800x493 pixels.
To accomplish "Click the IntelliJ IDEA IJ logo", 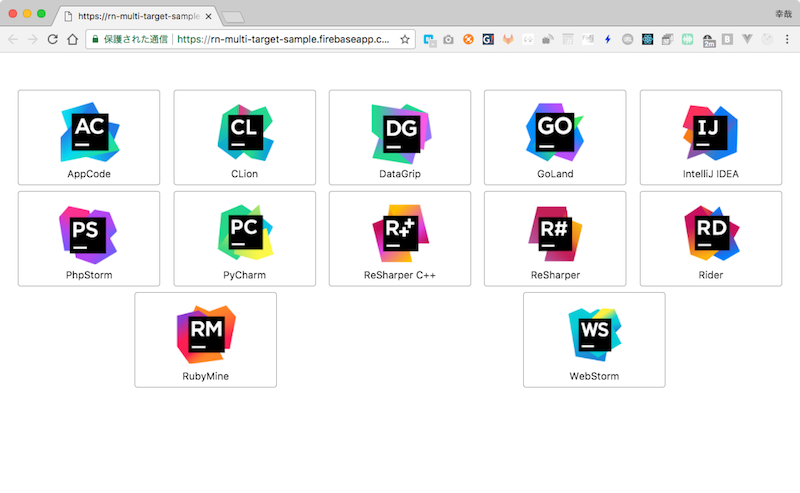I will pos(710,133).
